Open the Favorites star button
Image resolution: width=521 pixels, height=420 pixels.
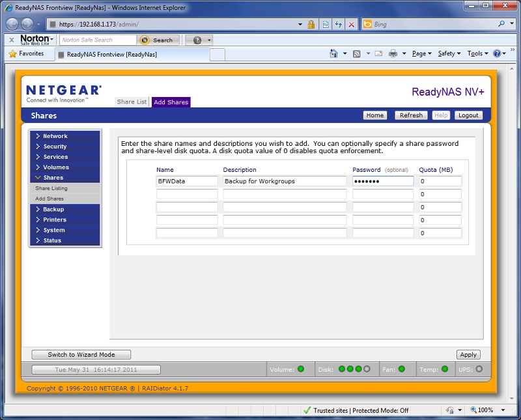coord(27,53)
